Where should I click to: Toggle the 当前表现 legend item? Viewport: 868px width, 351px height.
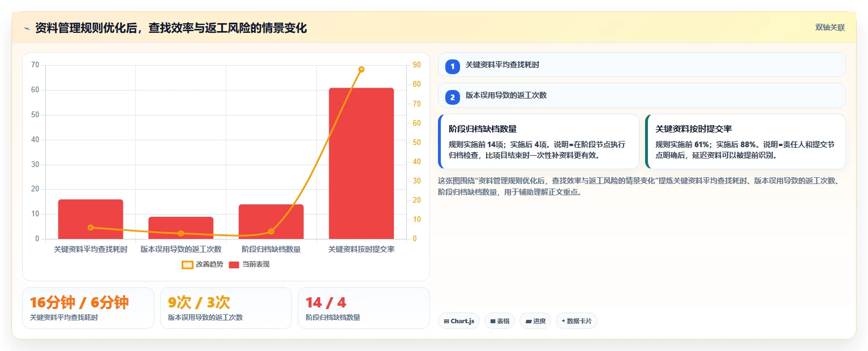(249, 264)
